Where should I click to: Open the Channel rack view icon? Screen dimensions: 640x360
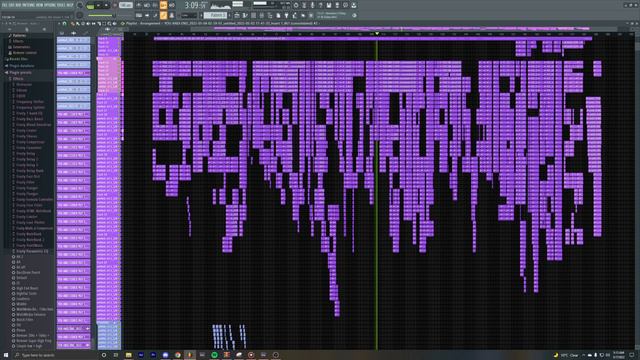[x=253, y=15]
